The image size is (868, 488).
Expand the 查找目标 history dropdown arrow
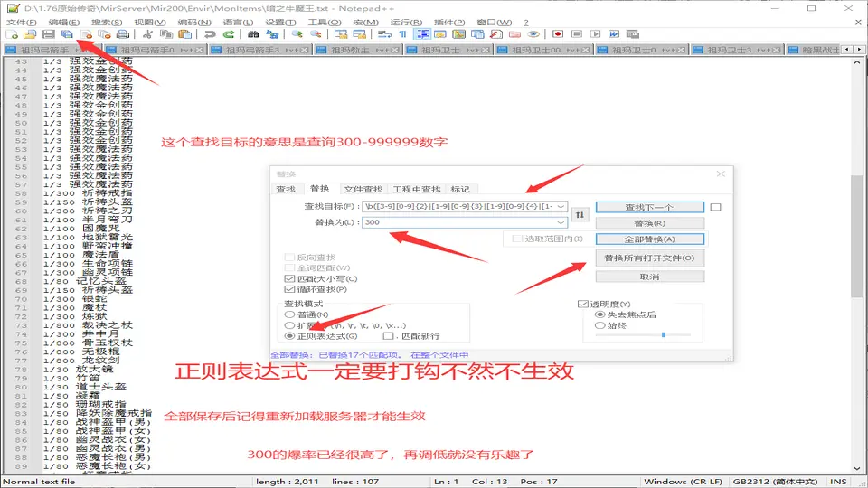click(561, 206)
